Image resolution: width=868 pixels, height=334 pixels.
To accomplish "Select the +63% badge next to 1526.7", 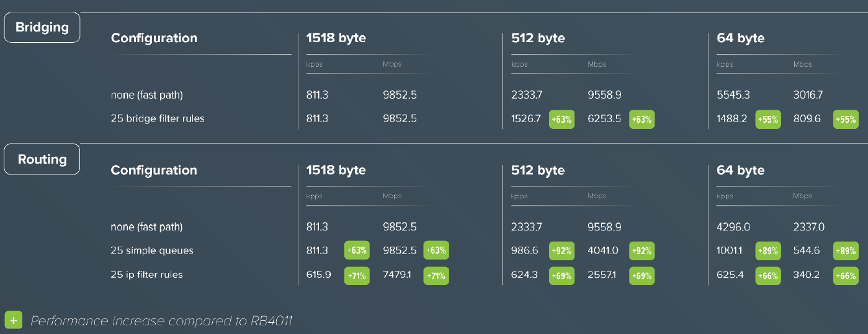I will tap(562, 120).
